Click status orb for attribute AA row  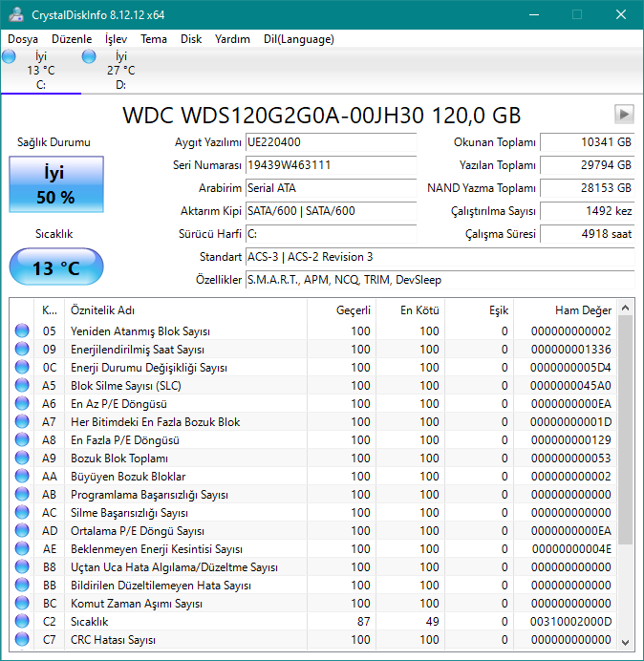click(x=22, y=476)
